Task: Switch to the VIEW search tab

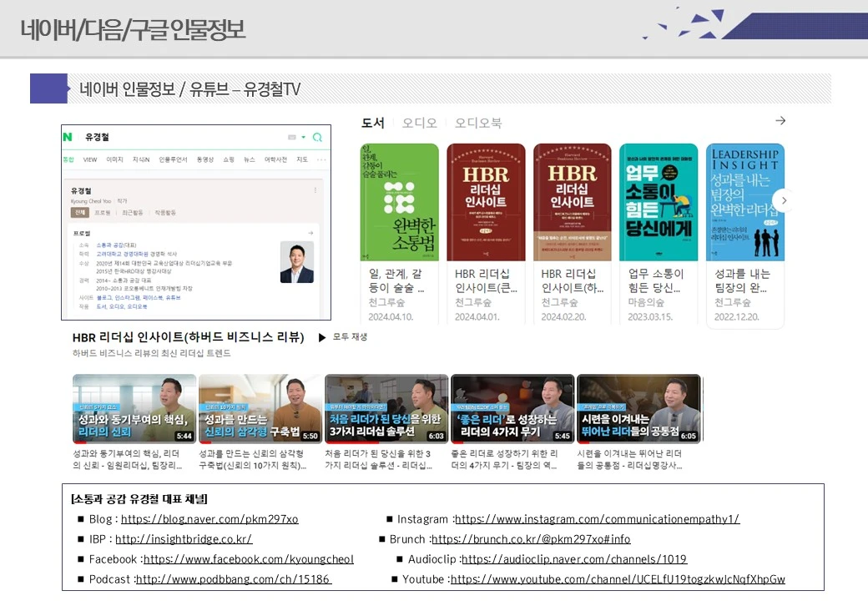Action: [x=90, y=159]
